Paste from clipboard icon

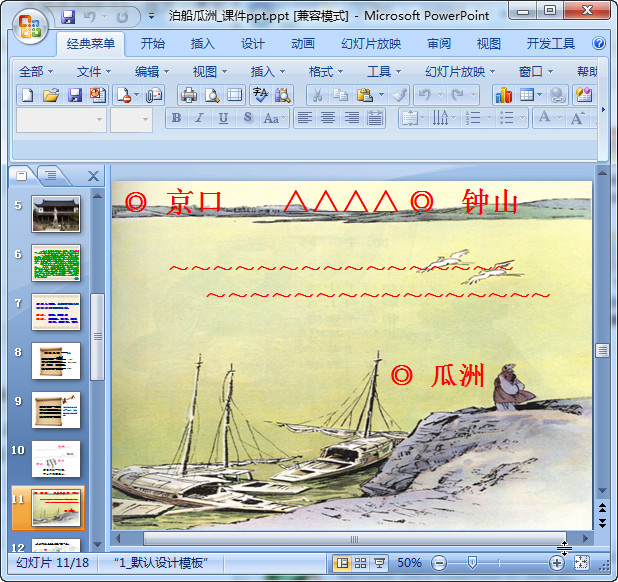pyautogui.click(x=365, y=95)
